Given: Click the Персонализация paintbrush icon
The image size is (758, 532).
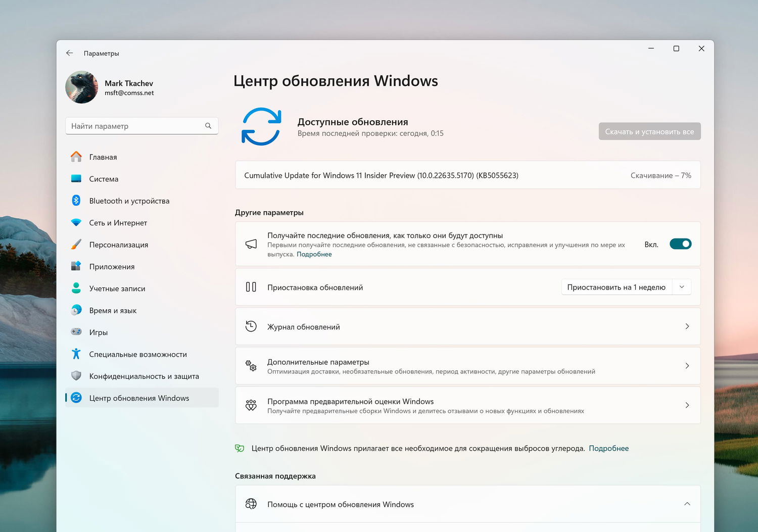Looking at the screenshot, I should click(x=76, y=245).
